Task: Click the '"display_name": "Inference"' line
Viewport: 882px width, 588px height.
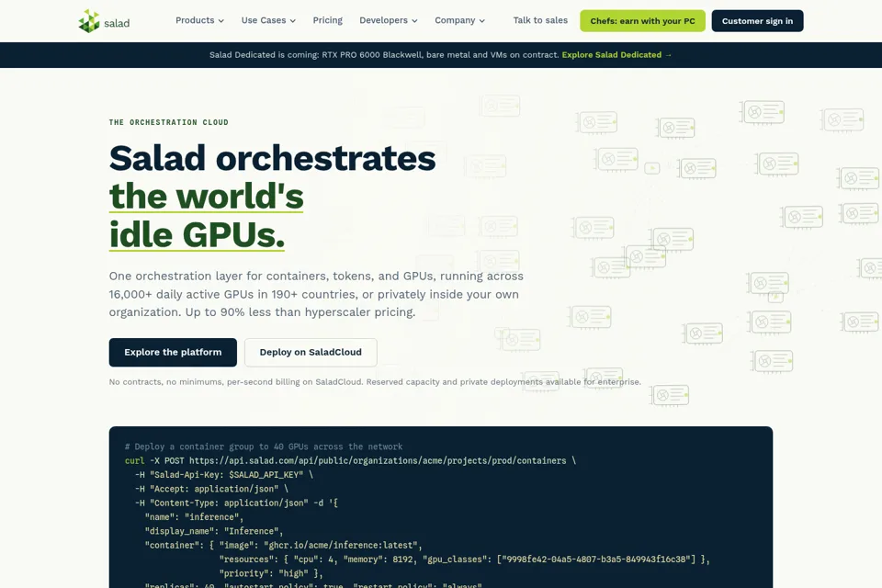Action: point(214,531)
